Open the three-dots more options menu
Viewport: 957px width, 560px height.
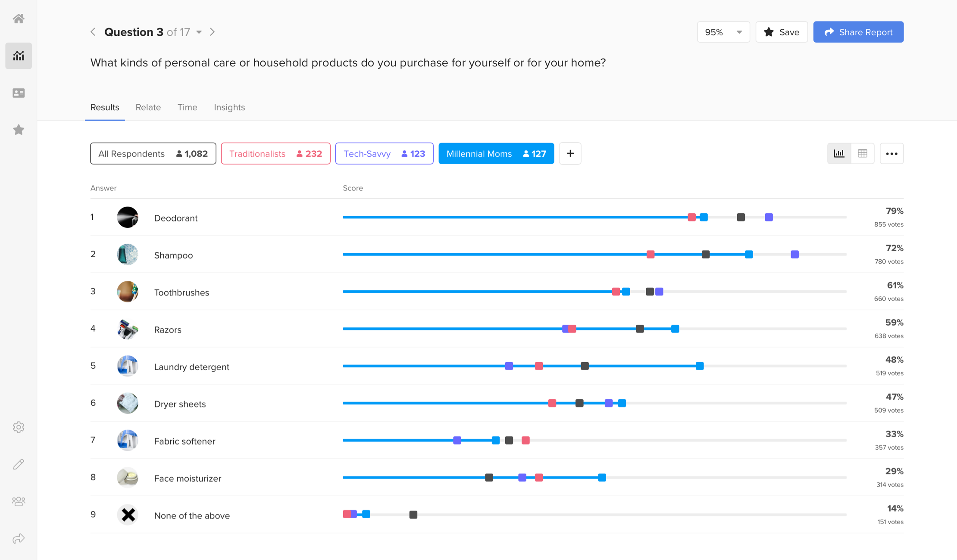pos(891,153)
